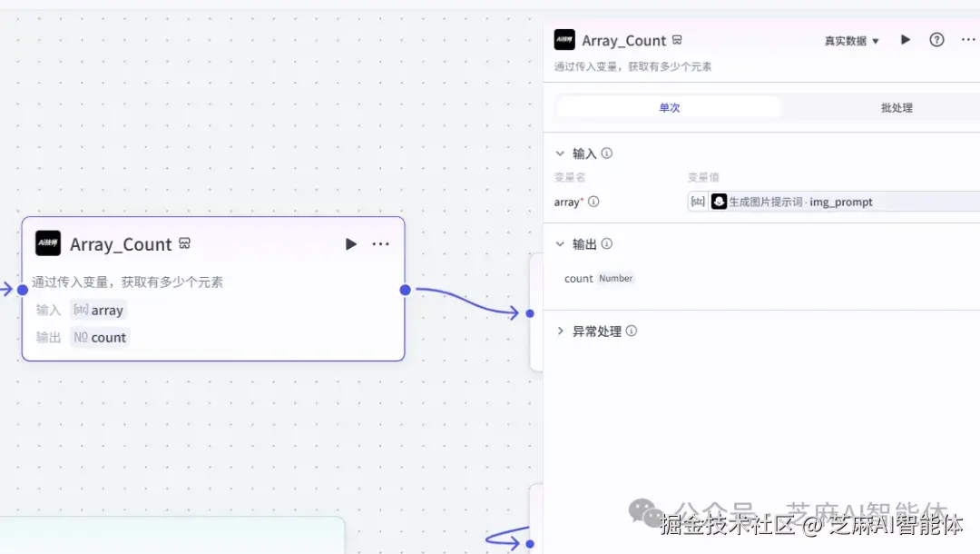The height and width of the screenshot is (554, 980).
Task: Click the output connection dot on the node
Action: click(x=405, y=291)
